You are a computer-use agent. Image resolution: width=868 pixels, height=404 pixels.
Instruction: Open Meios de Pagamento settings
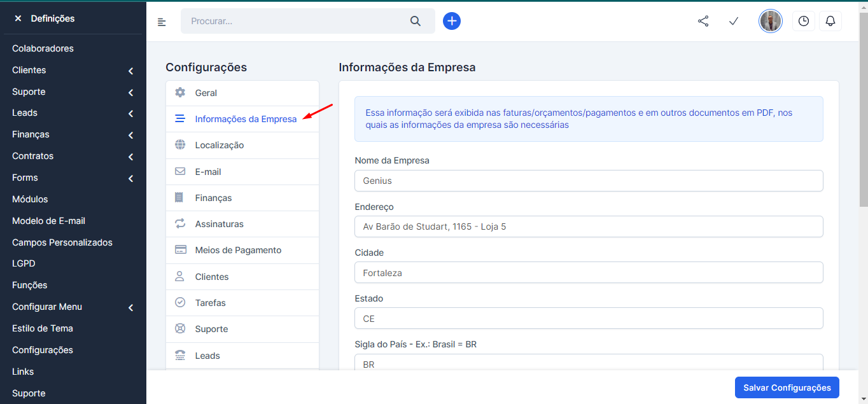(238, 250)
